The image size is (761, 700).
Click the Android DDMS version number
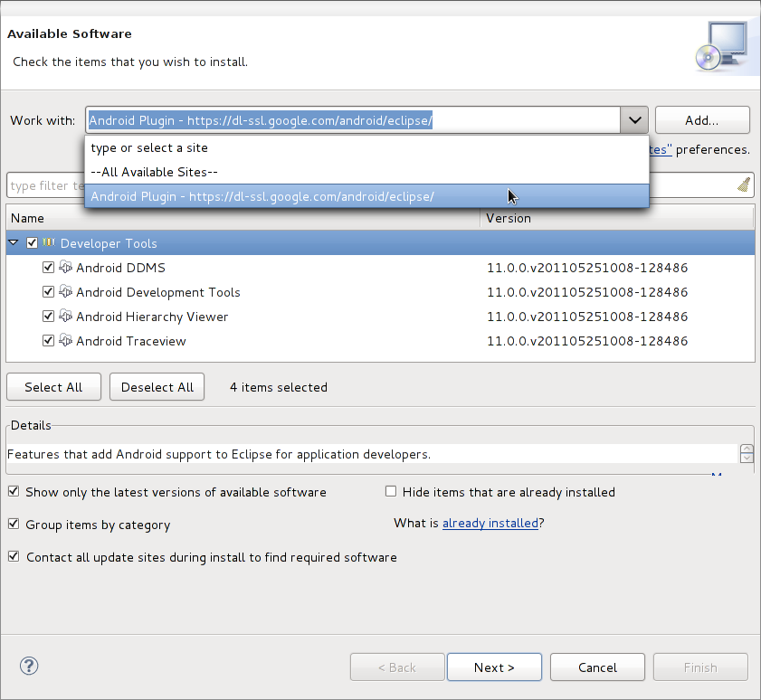587,268
